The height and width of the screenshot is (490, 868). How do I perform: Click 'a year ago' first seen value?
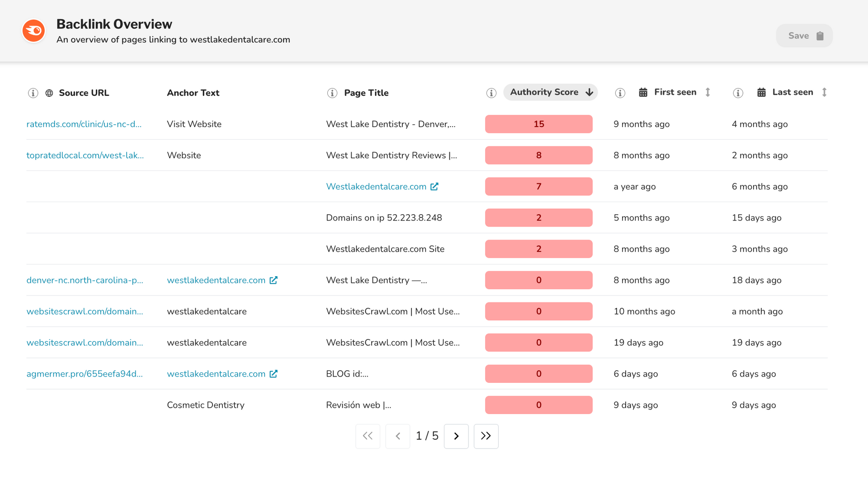pyautogui.click(x=634, y=186)
